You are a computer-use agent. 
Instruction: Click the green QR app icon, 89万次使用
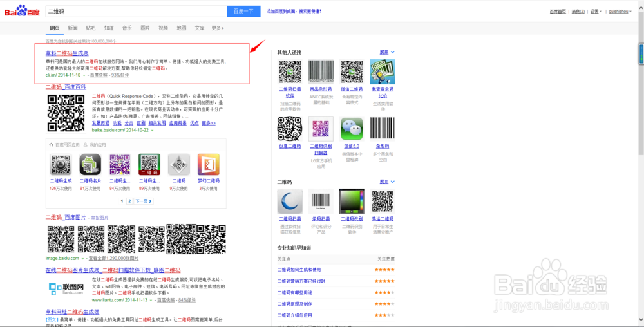[149, 165]
